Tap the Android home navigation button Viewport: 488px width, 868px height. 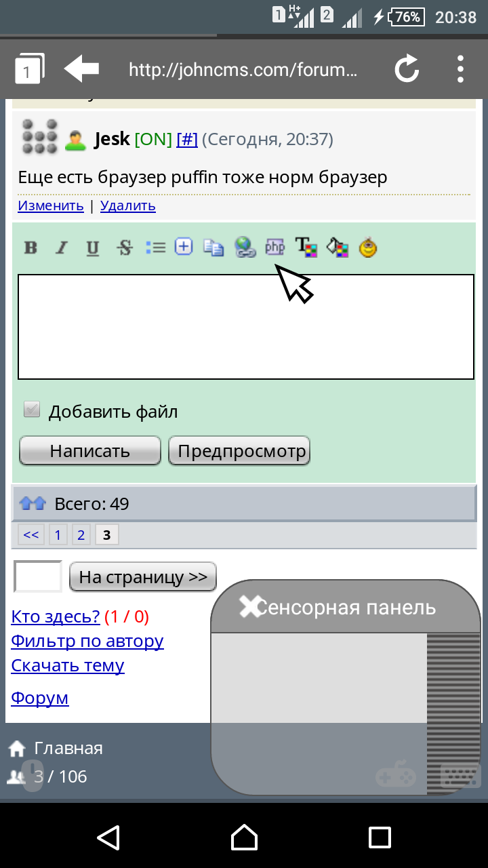pos(244,837)
